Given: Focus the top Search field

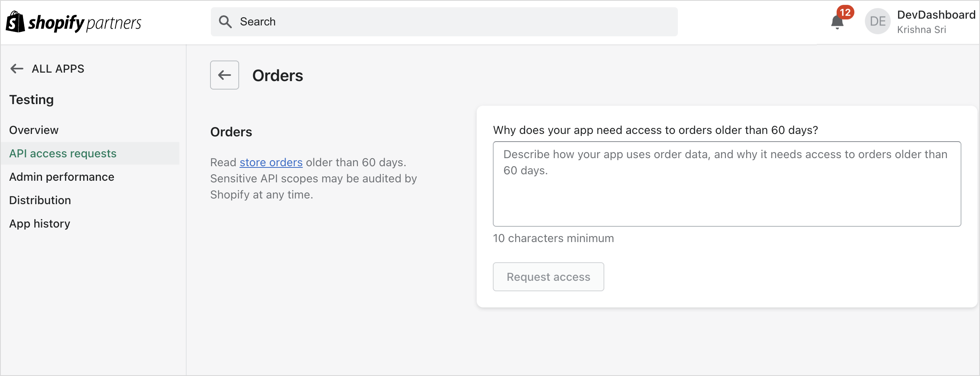Looking at the screenshot, I should coord(444,22).
